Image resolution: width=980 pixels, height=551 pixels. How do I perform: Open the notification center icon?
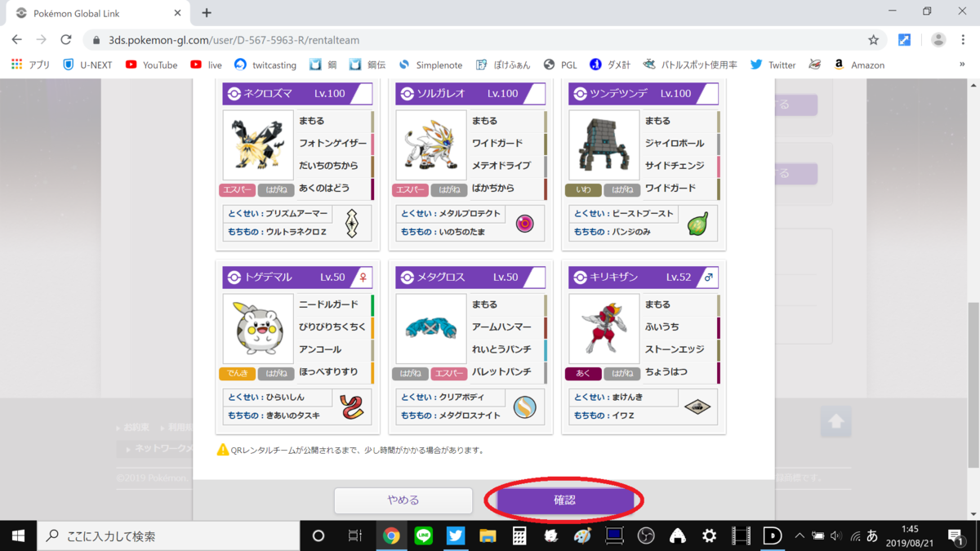coord(956,535)
